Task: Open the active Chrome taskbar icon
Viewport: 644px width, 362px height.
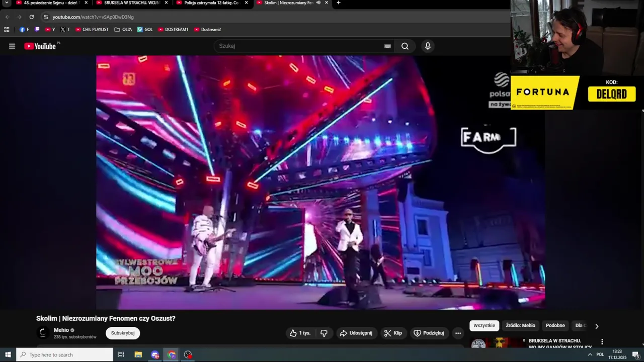Action: [x=172, y=354]
